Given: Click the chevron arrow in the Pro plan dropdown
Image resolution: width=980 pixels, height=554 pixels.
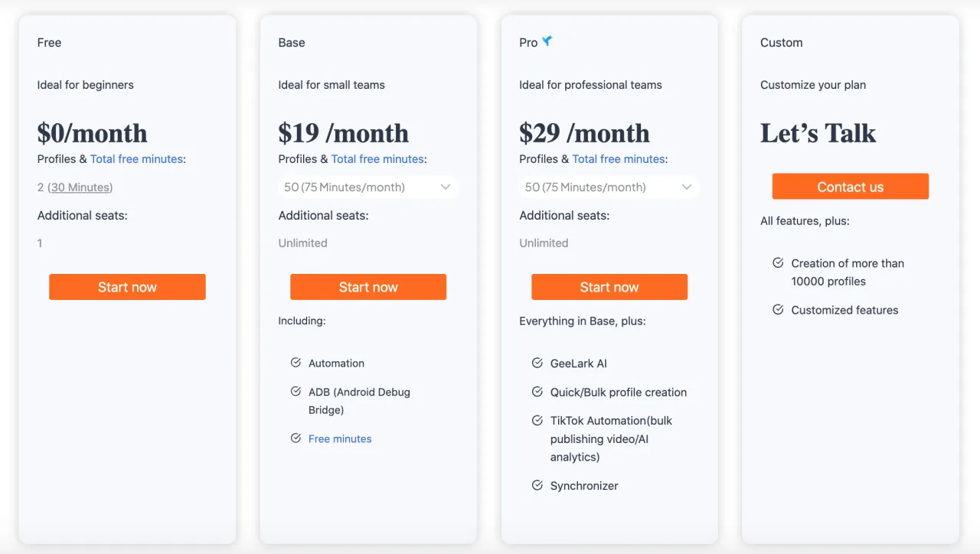Looking at the screenshot, I should pos(687,187).
